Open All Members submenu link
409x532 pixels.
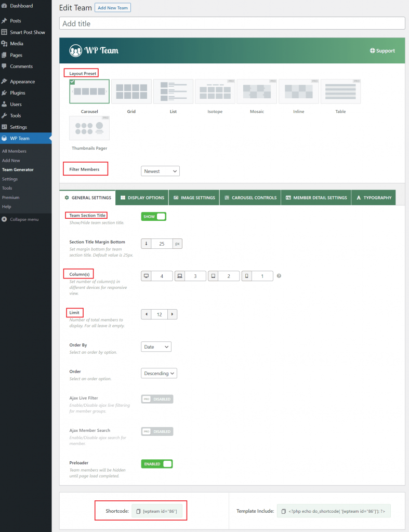[14, 151]
